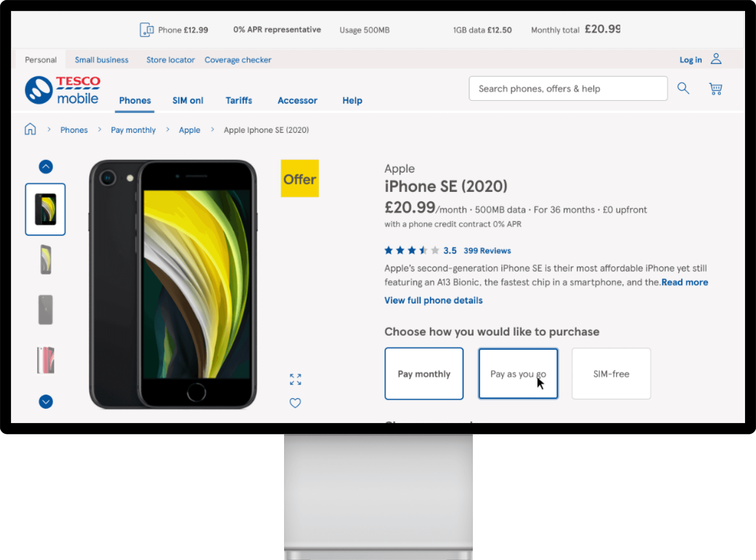
Task: Select the Pay monthly purchase option
Action: coord(424,374)
